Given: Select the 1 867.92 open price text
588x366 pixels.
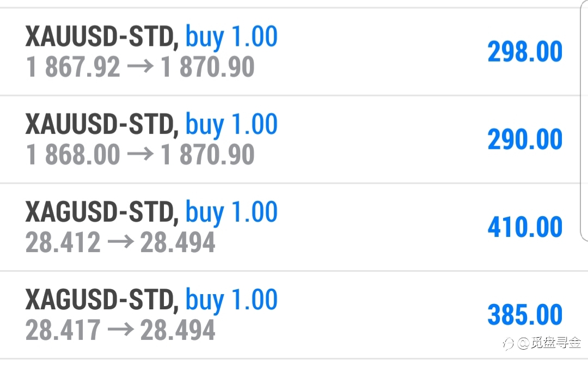Looking at the screenshot, I should coord(73,67).
